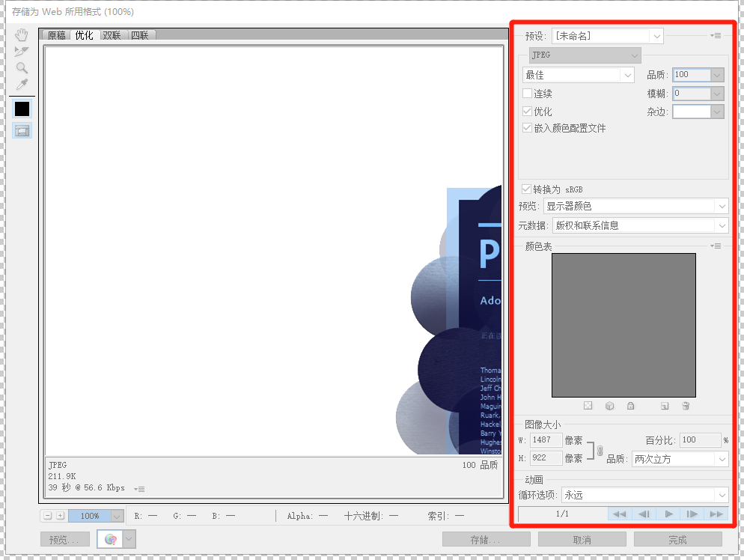The height and width of the screenshot is (560, 744).
Task: Click the map to transparent icon under the color table
Action: [x=588, y=406]
